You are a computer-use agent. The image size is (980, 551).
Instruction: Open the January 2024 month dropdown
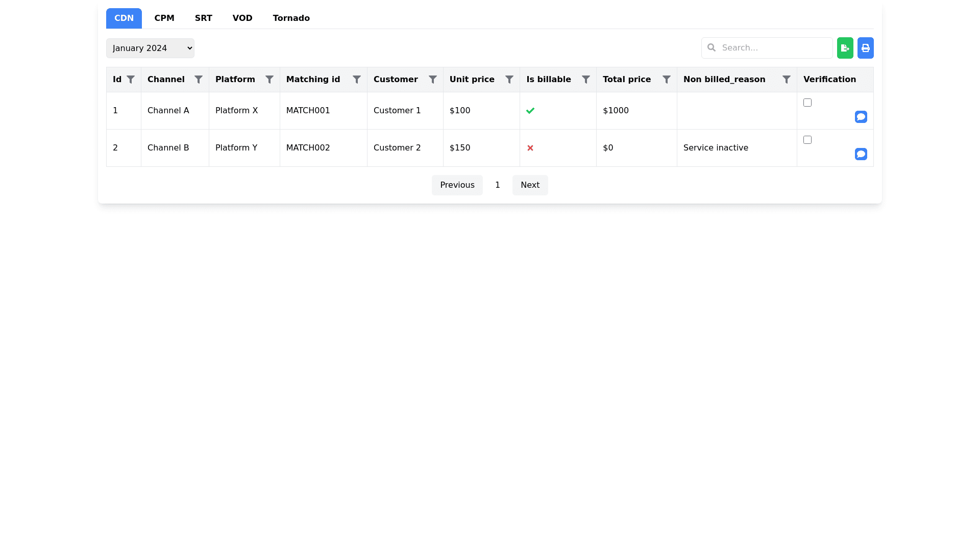(x=150, y=48)
